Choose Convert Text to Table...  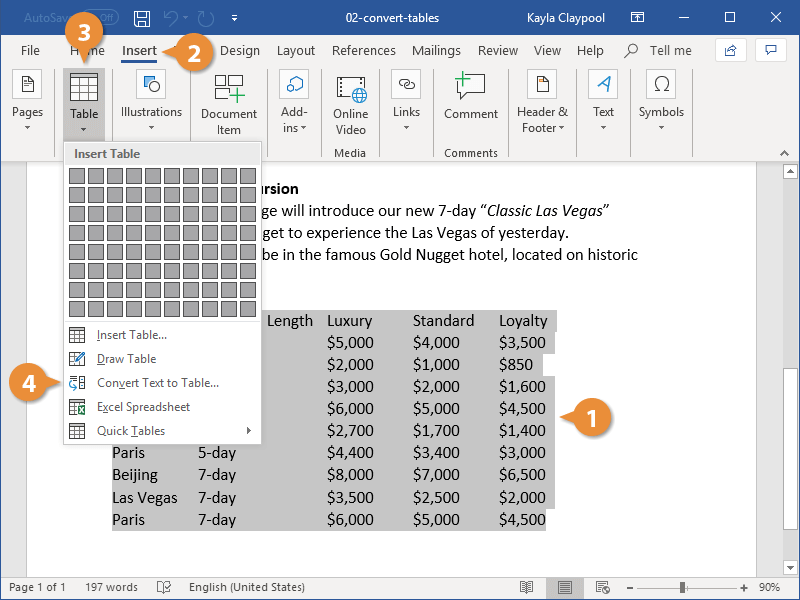click(157, 383)
